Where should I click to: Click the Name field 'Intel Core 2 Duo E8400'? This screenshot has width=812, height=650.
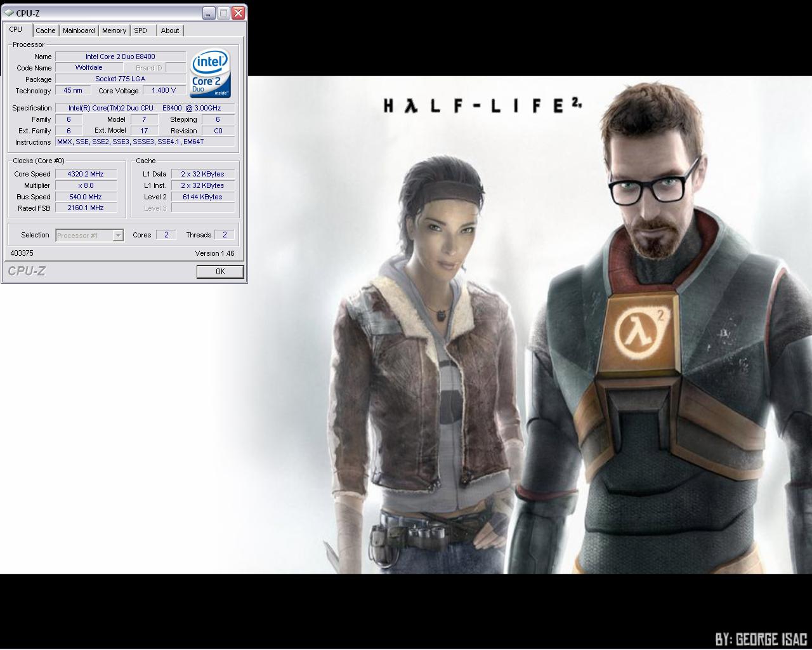[x=121, y=56]
